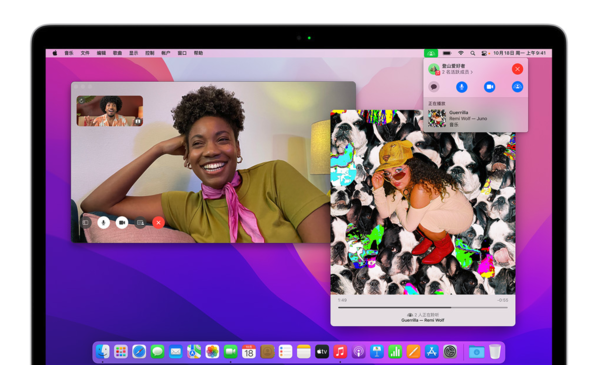Open Reminders from the Dock
This screenshot has width=600, height=365.
[x=285, y=351]
